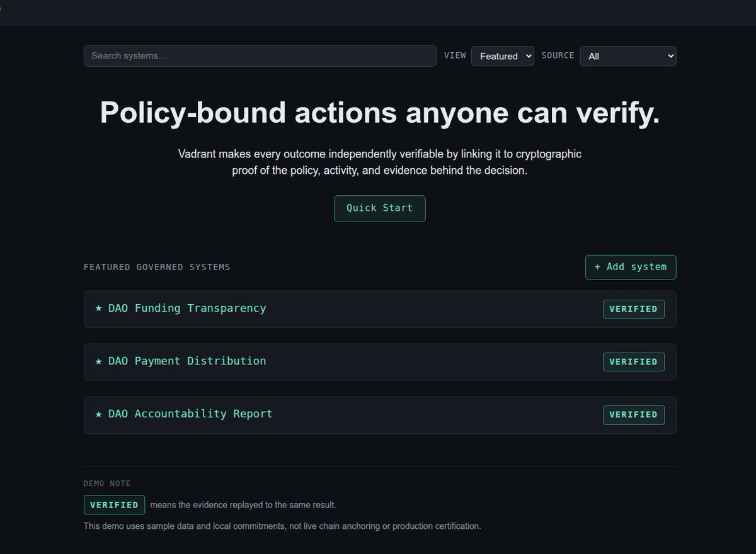The image size is (756, 554).
Task: Click the sentence starting 'This demo uses sample data'
Action: 282,526
